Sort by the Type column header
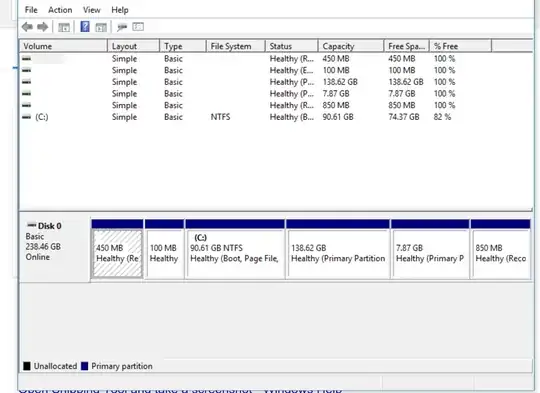Screen dimensions: 540x393 click(x=183, y=46)
